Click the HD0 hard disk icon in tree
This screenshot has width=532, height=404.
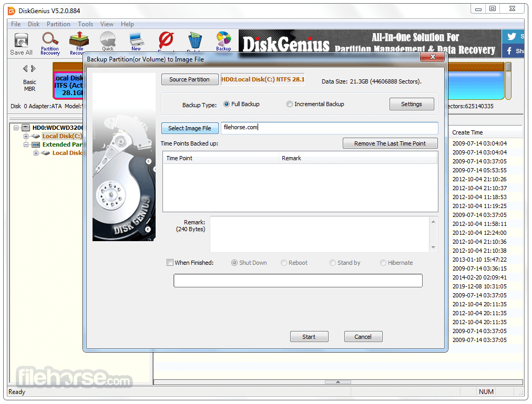tap(26, 128)
